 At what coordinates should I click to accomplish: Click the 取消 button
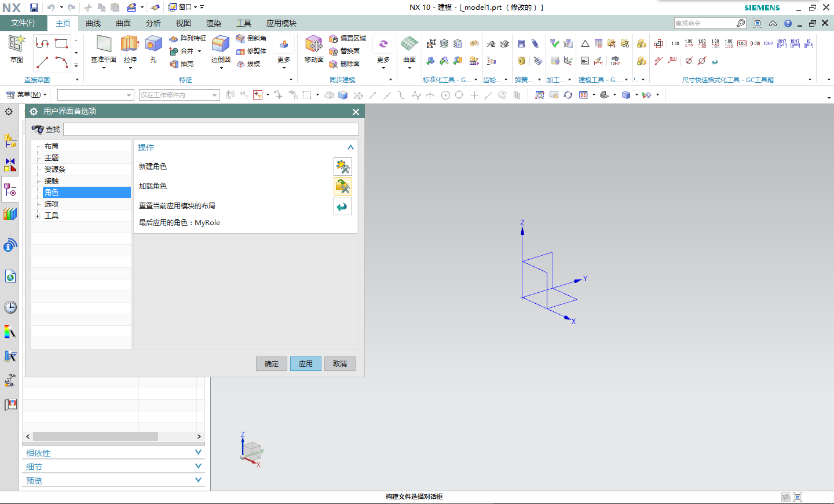pos(340,364)
